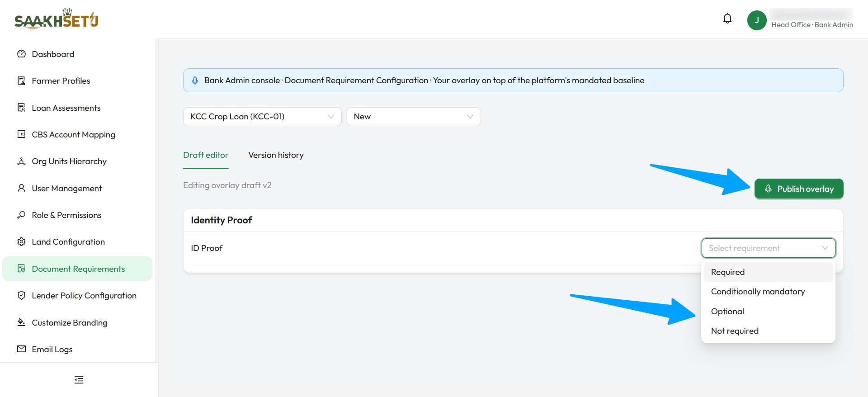This screenshot has height=397, width=868.
Task: Click the Lender Policy shield icon
Action: (x=21, y=296)
